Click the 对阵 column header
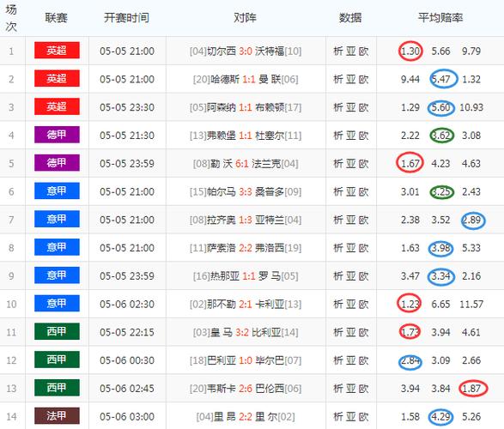The height and width of the screenshot is (429, 504). [x=245, y=17]
